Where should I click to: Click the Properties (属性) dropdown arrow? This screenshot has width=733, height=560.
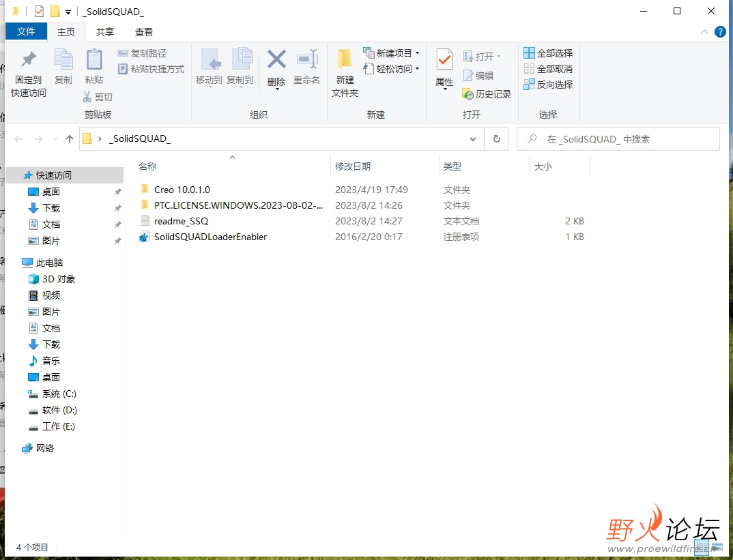tap(444, 88)
